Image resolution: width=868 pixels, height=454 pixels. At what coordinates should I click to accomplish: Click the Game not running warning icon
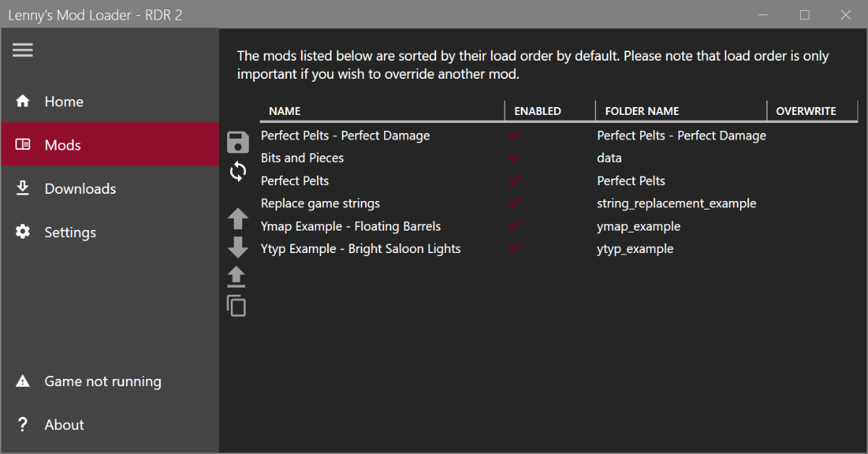pos(23,381)
